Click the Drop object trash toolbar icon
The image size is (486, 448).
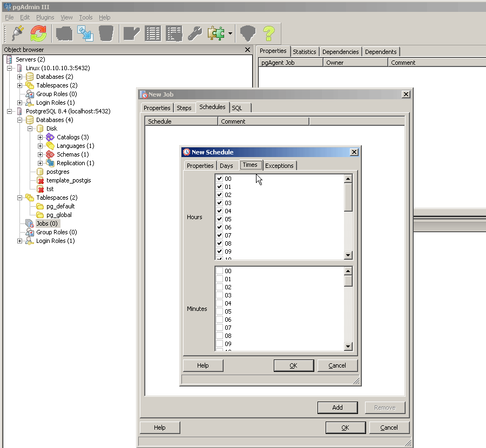106,33
